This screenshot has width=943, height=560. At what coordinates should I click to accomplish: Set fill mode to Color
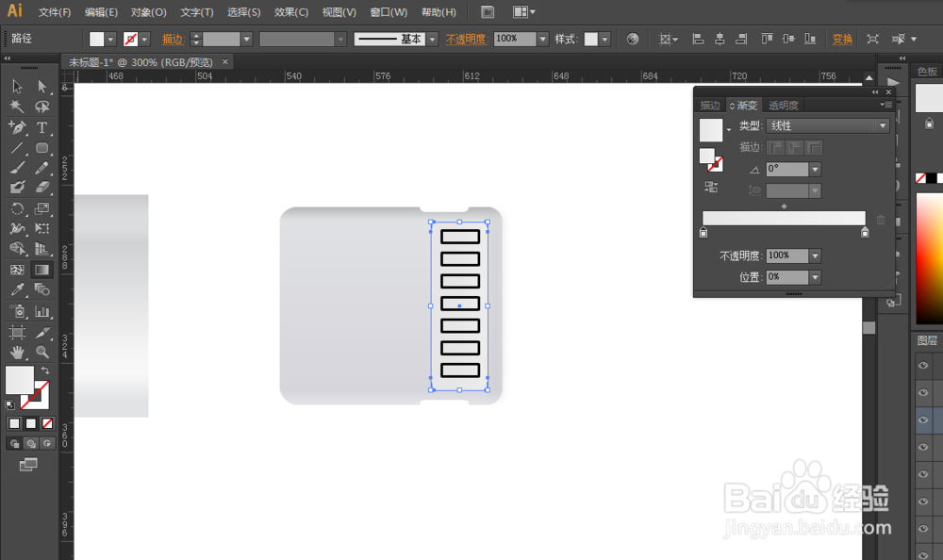(x=14, y=423)
